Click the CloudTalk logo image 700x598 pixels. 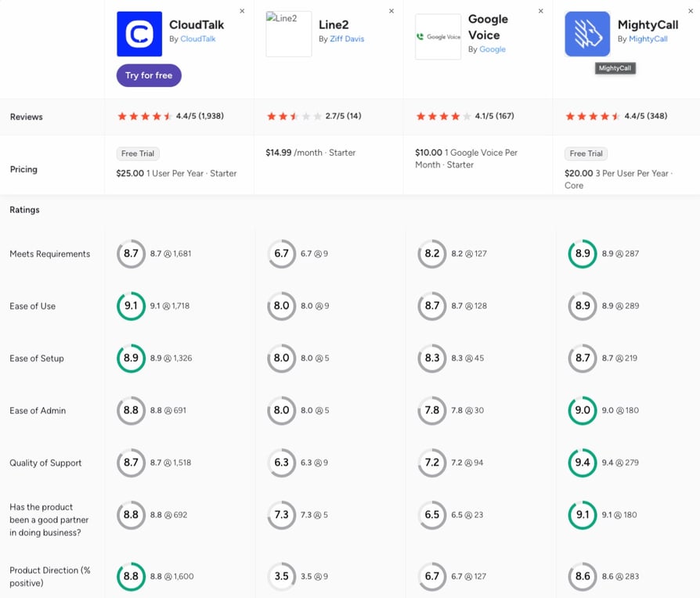pos(139,34)
